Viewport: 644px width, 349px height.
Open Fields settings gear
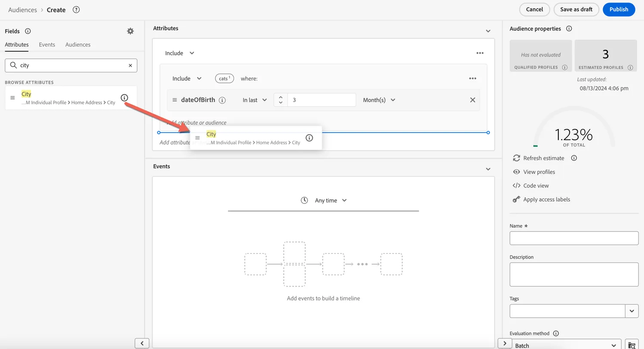[130, 31]
